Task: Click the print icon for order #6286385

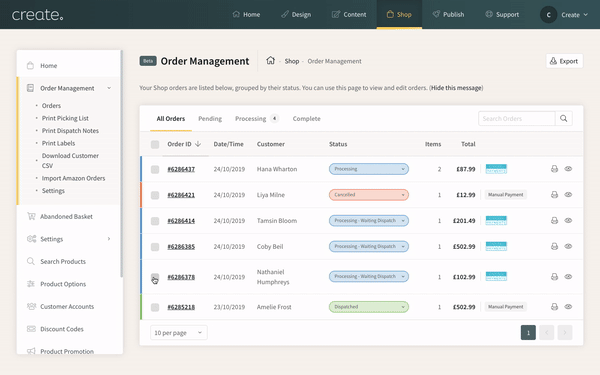Action: pos(554,246)
